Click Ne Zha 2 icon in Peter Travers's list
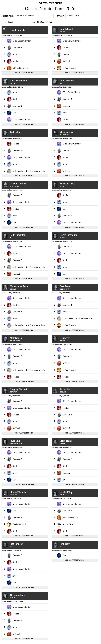The height and width of the screenshot is (644, 101). click(59, 106)
